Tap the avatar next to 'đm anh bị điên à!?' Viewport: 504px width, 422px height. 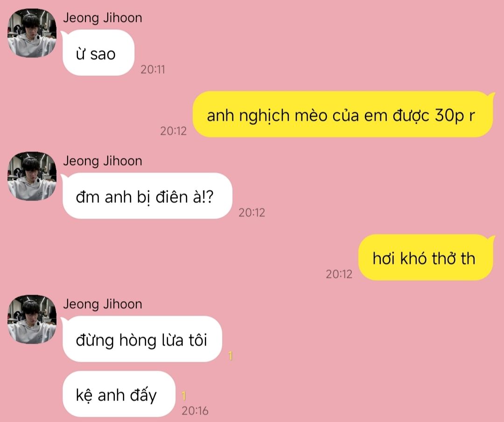tap(32, 176)
